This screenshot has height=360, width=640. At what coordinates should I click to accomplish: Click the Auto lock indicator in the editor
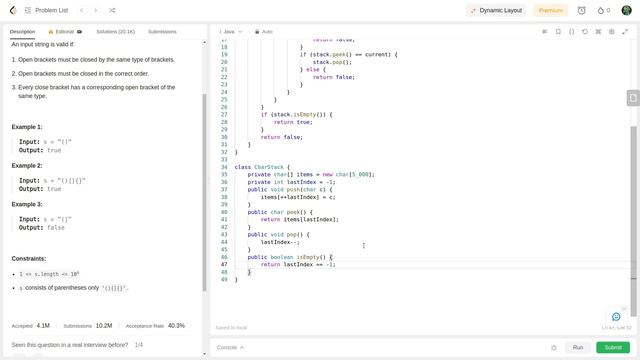click(x=264, y=31)
